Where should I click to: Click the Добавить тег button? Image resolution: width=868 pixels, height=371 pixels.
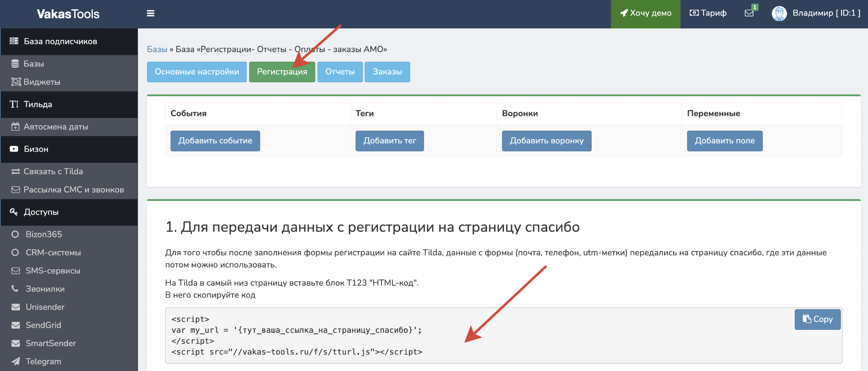[389, 141]
